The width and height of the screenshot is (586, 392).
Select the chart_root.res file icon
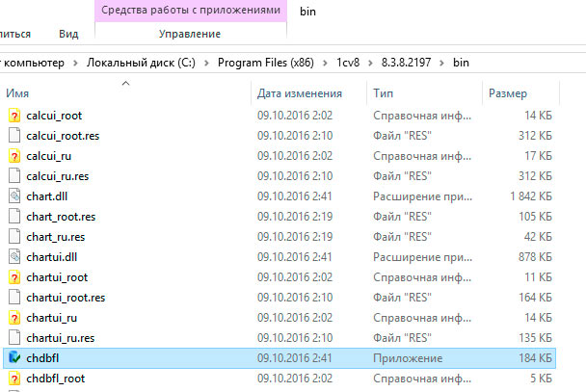pos(14,217)
